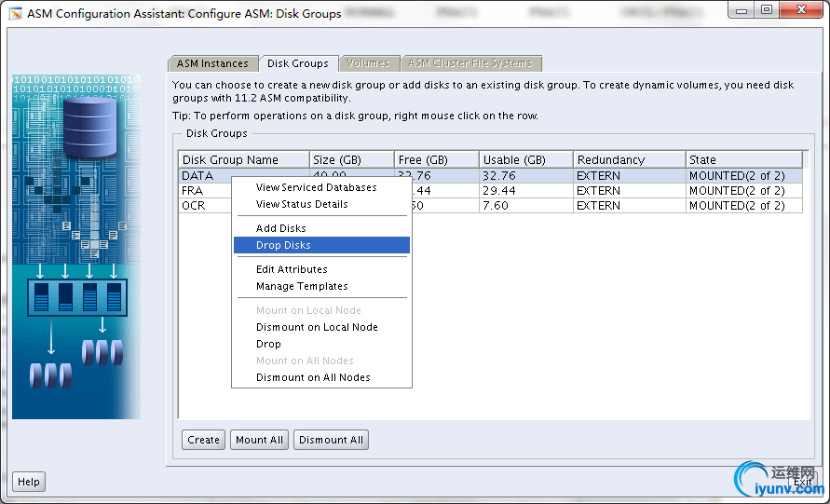Click the Usable (GB) column header

(524, 160)
